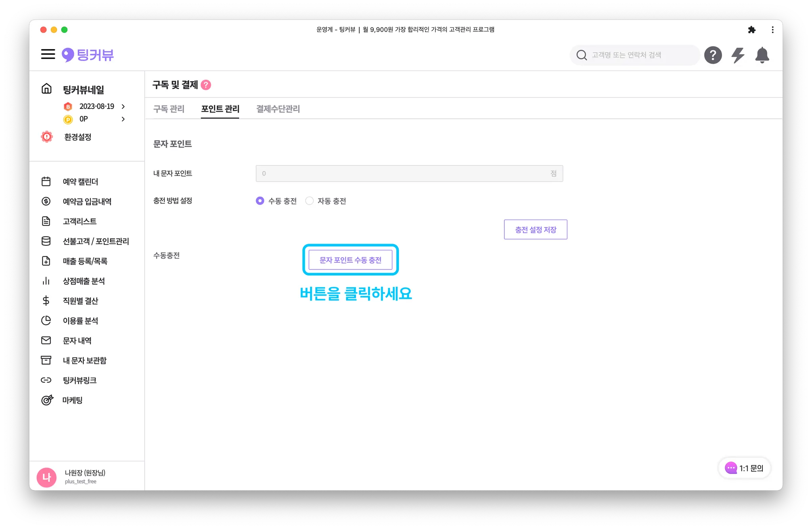This screenshot has width=812, height=529.
Task: Open the hamburger menu icon
Action: pos(48,54)
